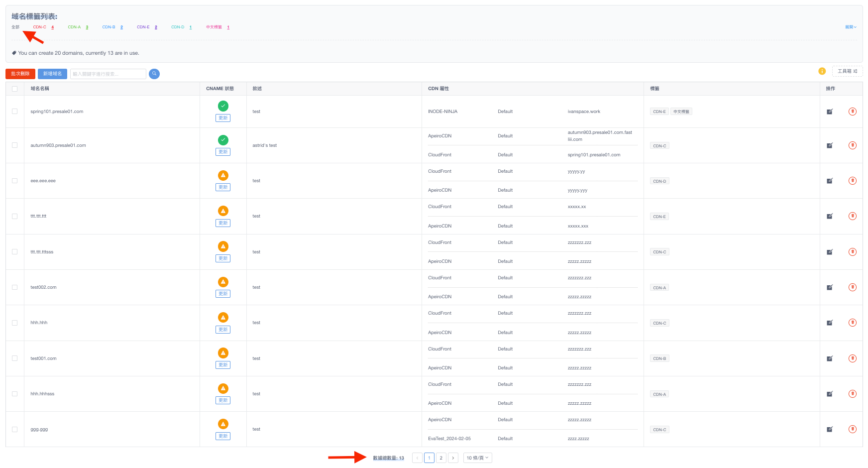Open the 10 條/頁 page size dropdown
Image resolution: width=868 pixels, height=468 pixels.
pyautogui.click(x=477, y=458)
